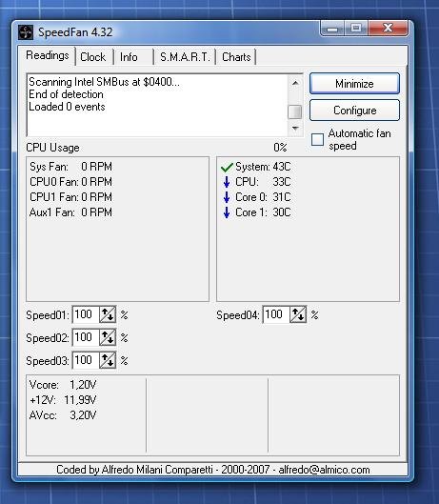This screenshot has width=439, height=504.
Task: Click the 'Loaded 0 events' log line
Action: 67,107
